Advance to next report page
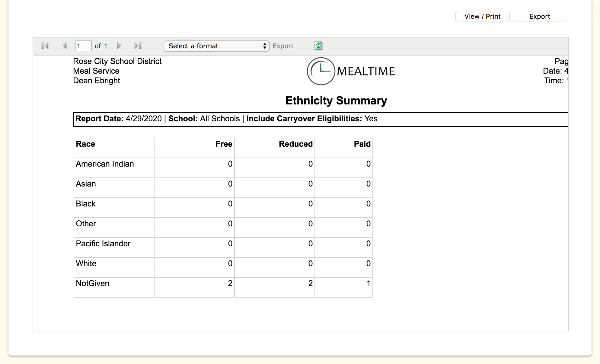This screenshot has height=364, width=600. 119,46
